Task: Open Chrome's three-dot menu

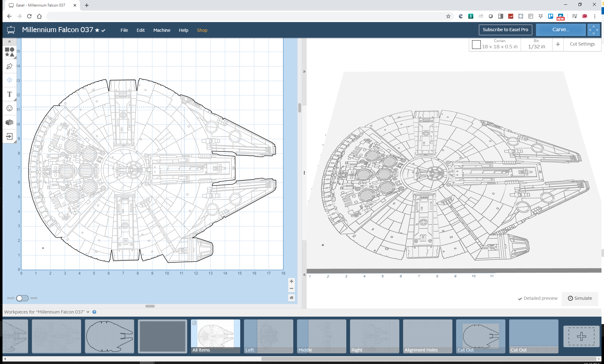Action: tap(595, 16)
